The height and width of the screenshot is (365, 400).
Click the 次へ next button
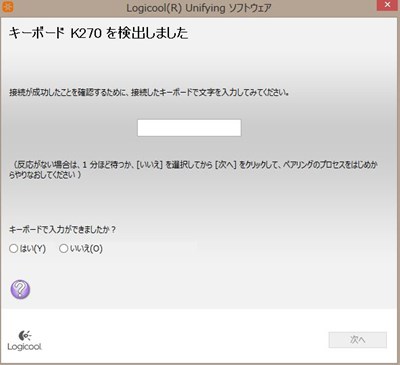coord(358,340)
